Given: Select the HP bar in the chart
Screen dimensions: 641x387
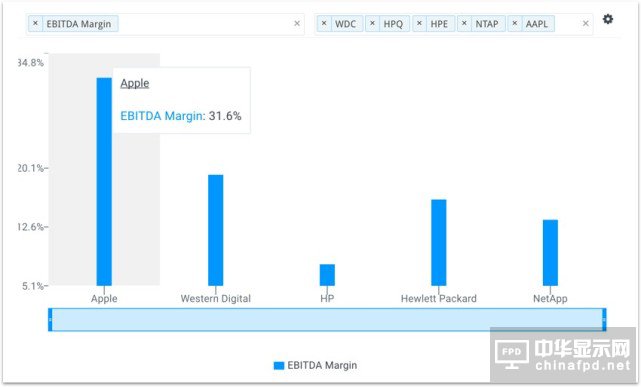Looking at the screenshot, I should coord(327,275).
